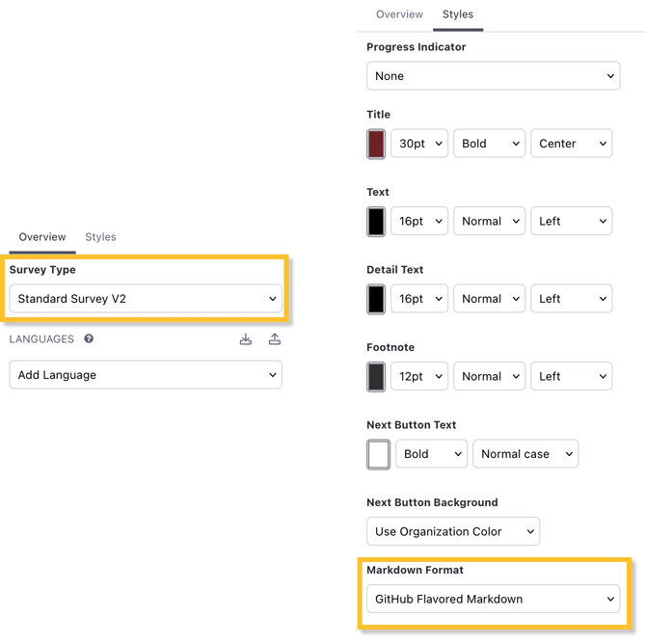Switch to the Styles tab in left panel
This screenshot has height=644, width=646.
[100, 237]
